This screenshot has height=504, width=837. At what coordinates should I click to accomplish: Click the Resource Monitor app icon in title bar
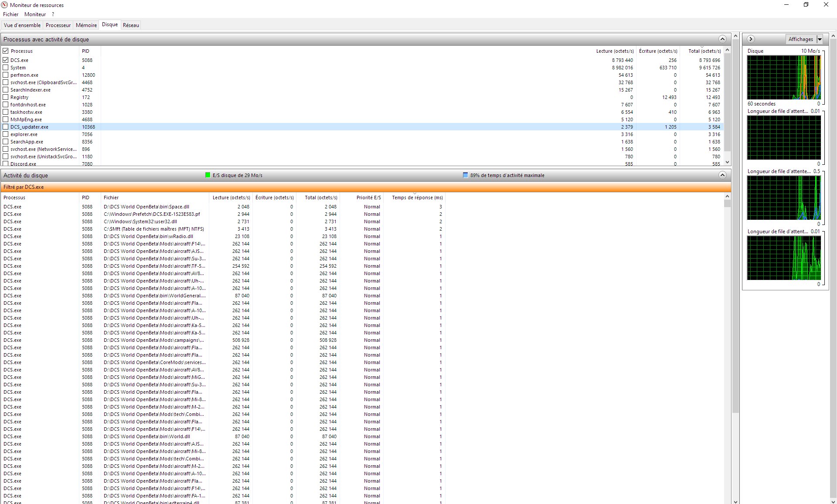tap(4, 5)
